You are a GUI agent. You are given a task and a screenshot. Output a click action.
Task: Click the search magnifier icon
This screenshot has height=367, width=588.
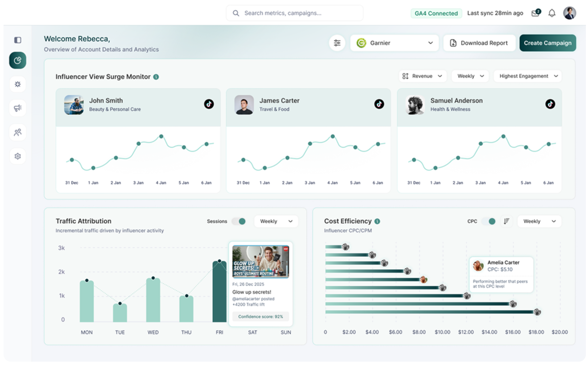click(x=236, y=13)
